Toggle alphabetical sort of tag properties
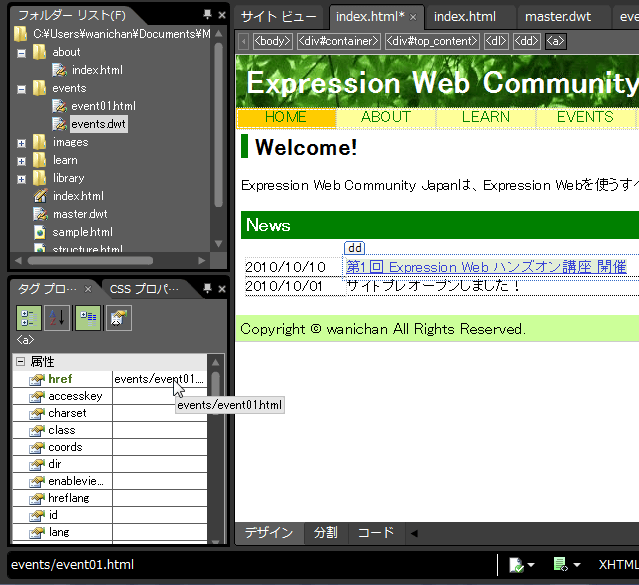639x585 pixels. (x=57, y=318)
